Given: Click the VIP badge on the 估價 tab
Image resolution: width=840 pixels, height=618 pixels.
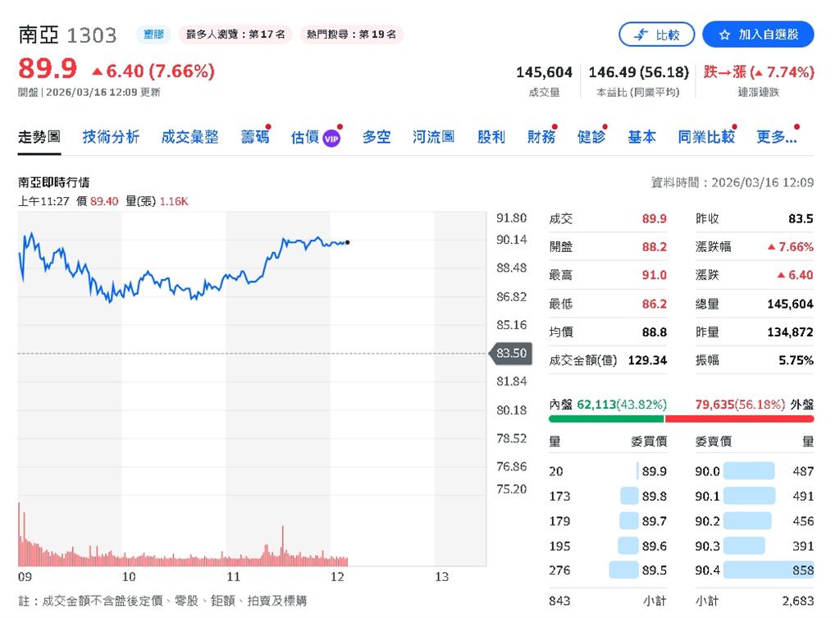Looking at the screenshot, I should 331,136.
